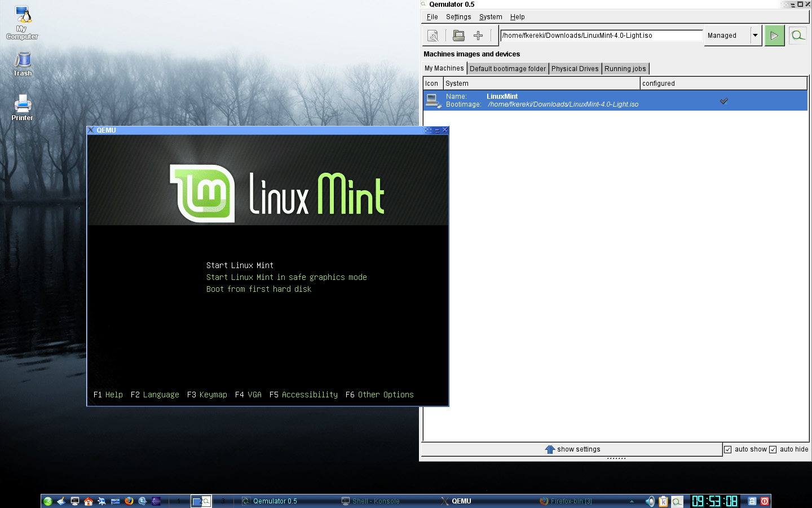The image size is (812, 508).
Task: Open the Settings menu
Action: pos(458,17)
